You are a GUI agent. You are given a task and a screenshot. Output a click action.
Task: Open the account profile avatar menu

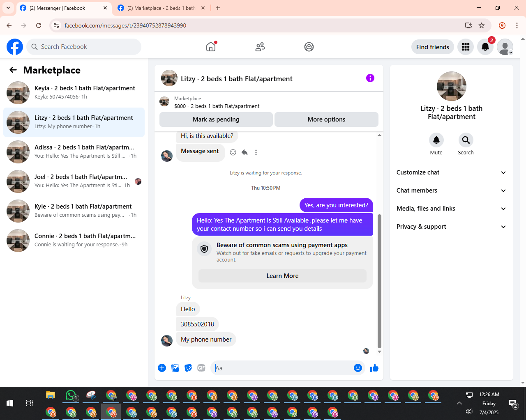[505, 47]
